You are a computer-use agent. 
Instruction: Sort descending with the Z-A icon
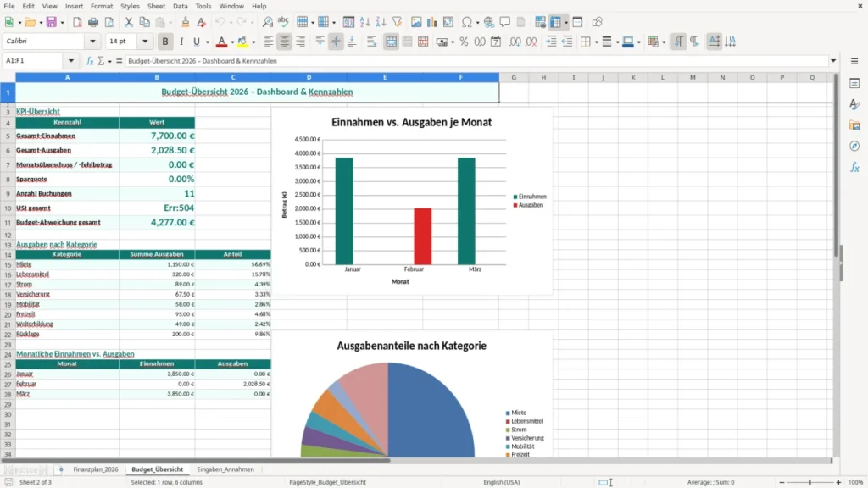pyautogui.click(x=381, y=22)
